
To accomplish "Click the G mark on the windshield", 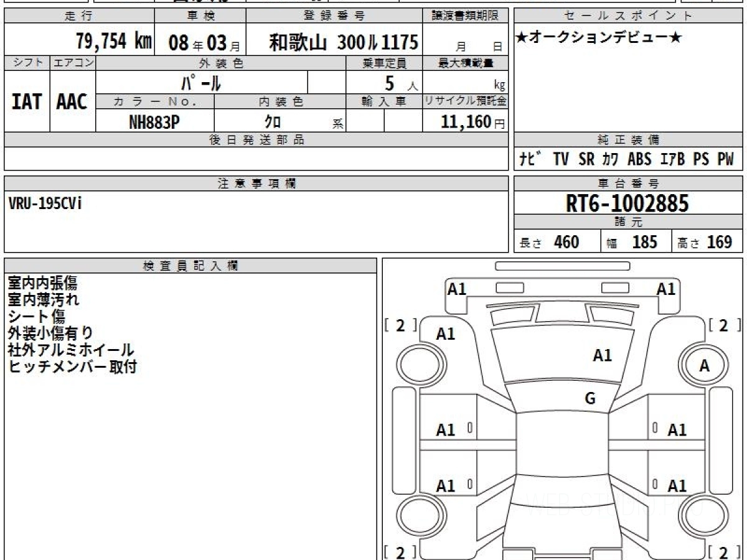I will click(590, 399).
